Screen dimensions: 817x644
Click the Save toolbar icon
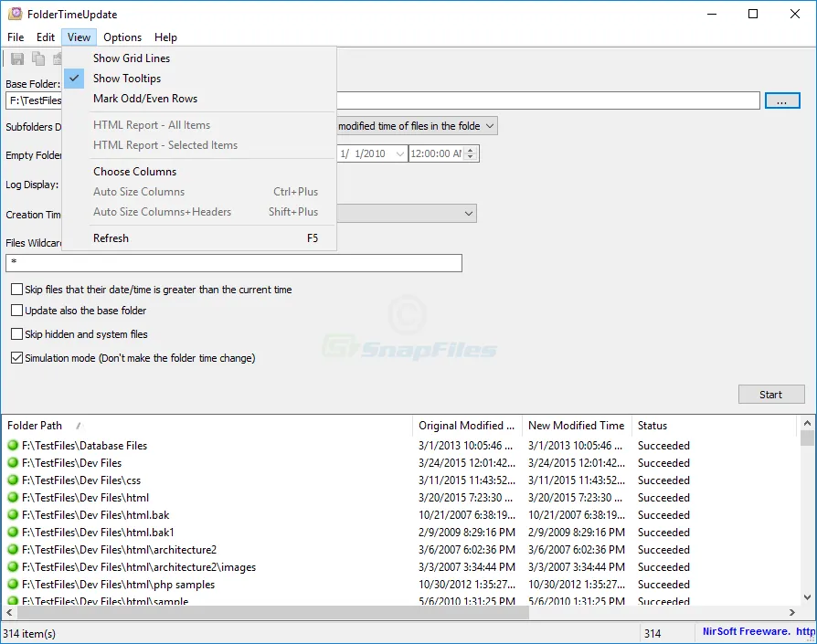coord(17,58)
